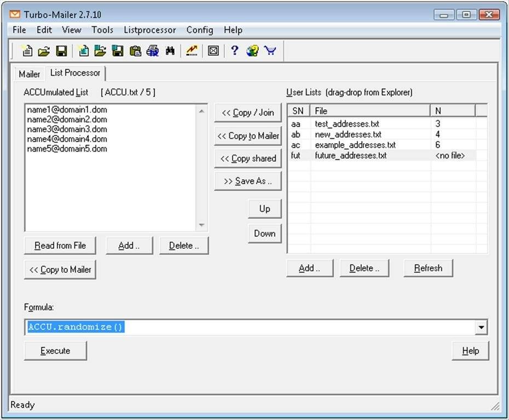Click the accumulated list scrollbar up arrow
The height and width of the screenshot is (420, 509).
[x=201, y=111]
